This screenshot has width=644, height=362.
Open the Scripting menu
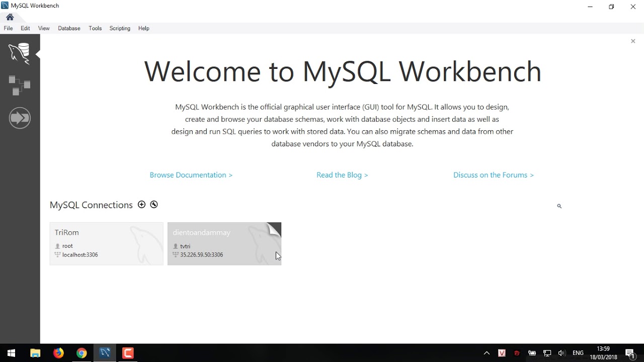tap(120, 28)
